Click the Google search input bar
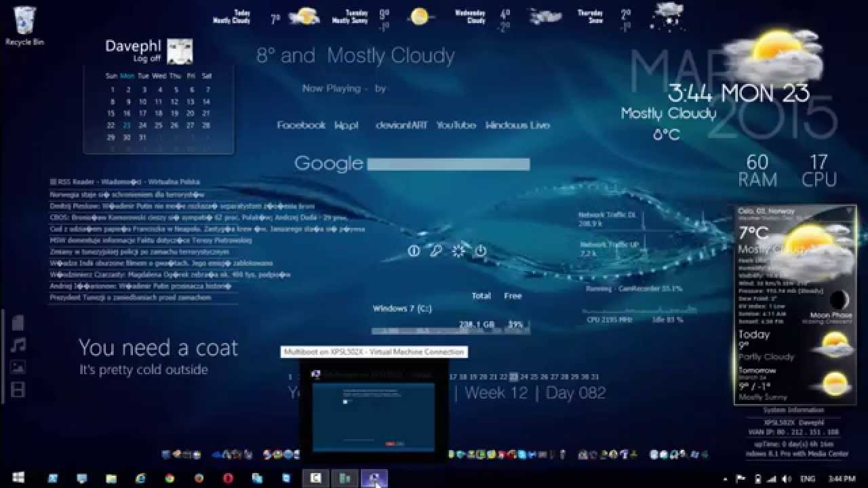The image size is (868, 488). click(x=448, y=164)
